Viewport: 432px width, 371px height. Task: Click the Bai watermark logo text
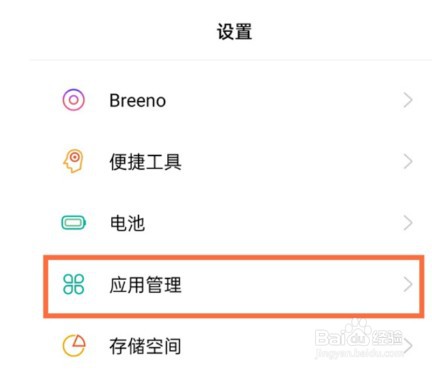(331, 337)
